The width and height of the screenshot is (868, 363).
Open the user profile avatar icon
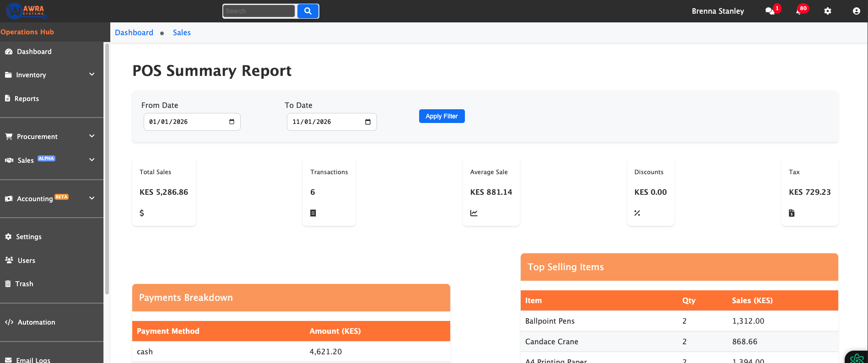(857, 11)
